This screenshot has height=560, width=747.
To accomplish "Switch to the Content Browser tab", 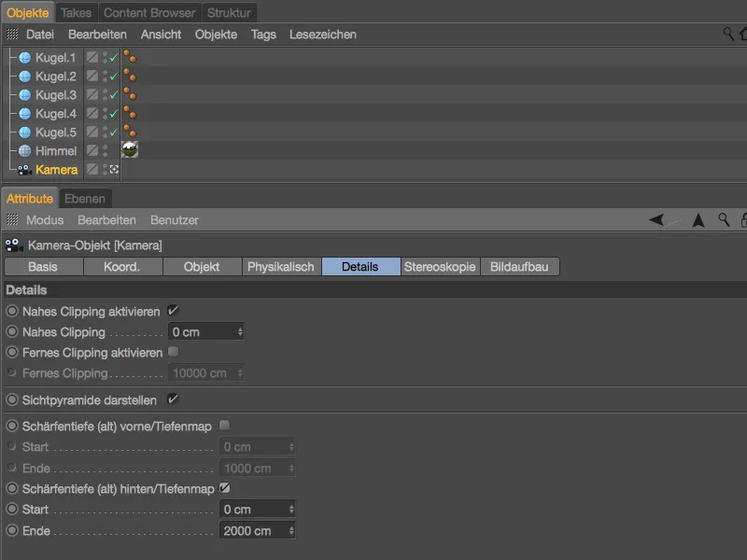I will [x=149, y=13].
